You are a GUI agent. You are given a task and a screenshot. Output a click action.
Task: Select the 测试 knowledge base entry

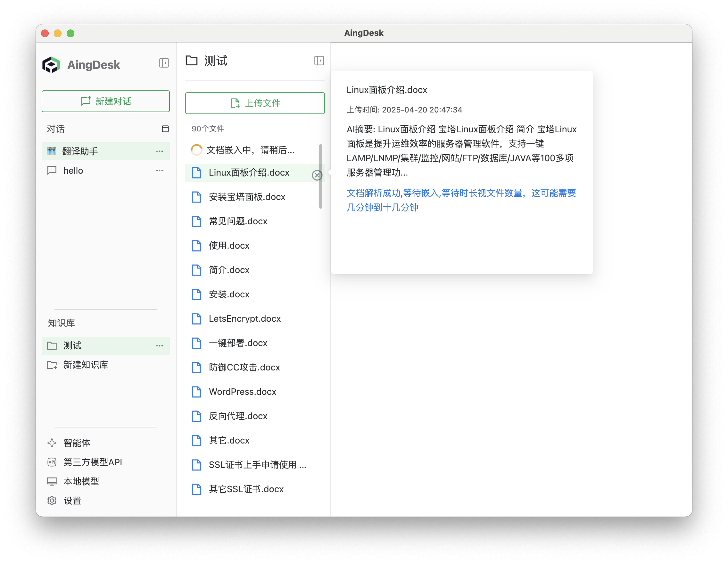coord(72,346)
